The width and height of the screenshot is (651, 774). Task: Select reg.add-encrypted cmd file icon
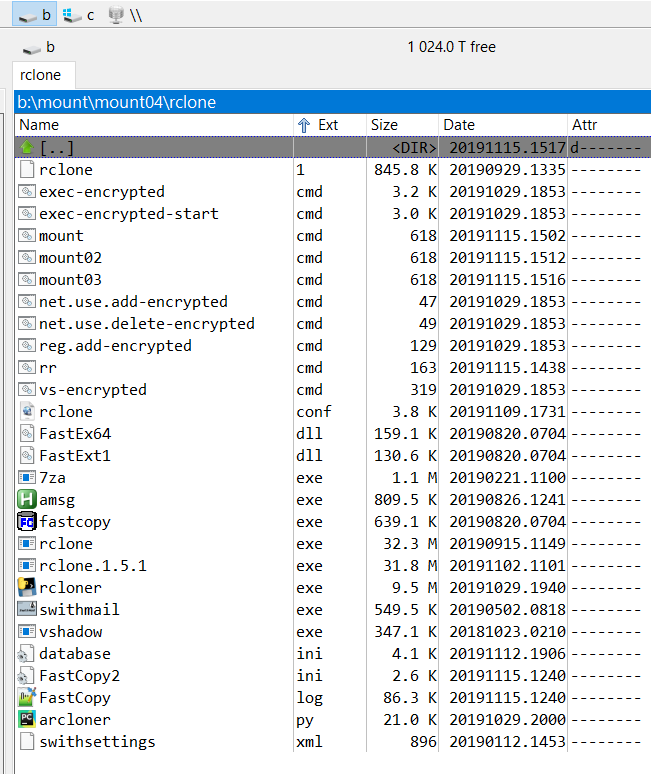tap(27, 346)
